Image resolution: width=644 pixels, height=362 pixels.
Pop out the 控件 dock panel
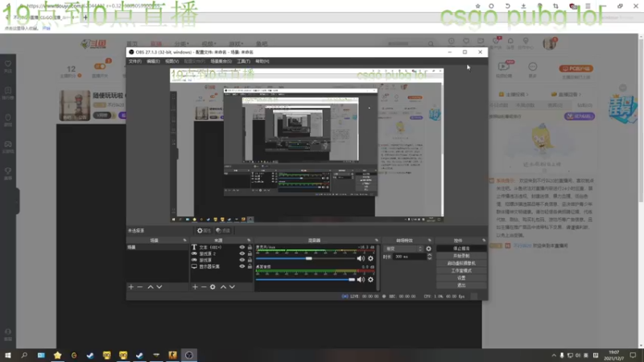click(x=484, y=241)
